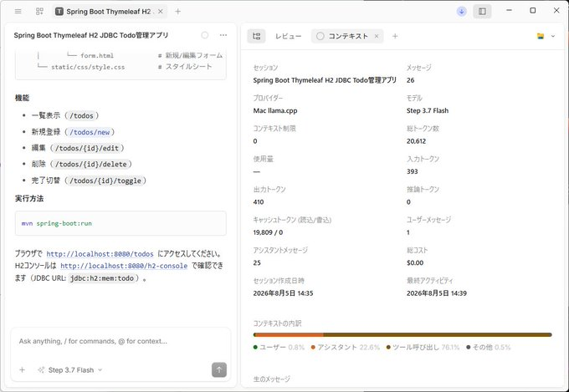This screenshot has height=392, width=569.
Task: Click the session title in the chat header
Action: tap(91, 35)
